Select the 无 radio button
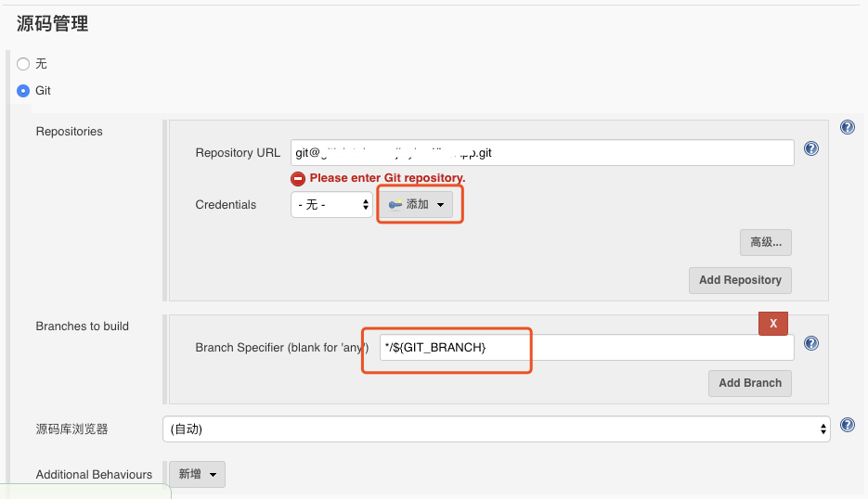 pos(24,64)
